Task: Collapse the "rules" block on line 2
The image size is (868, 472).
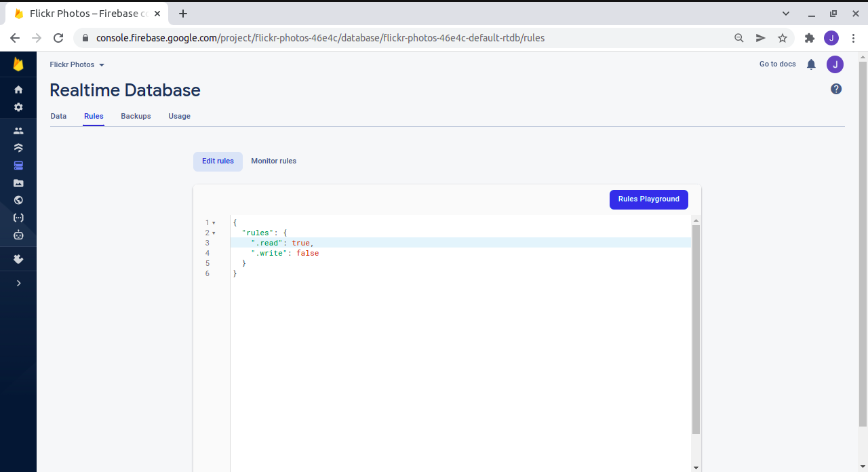Action: [x=214, y=233]
